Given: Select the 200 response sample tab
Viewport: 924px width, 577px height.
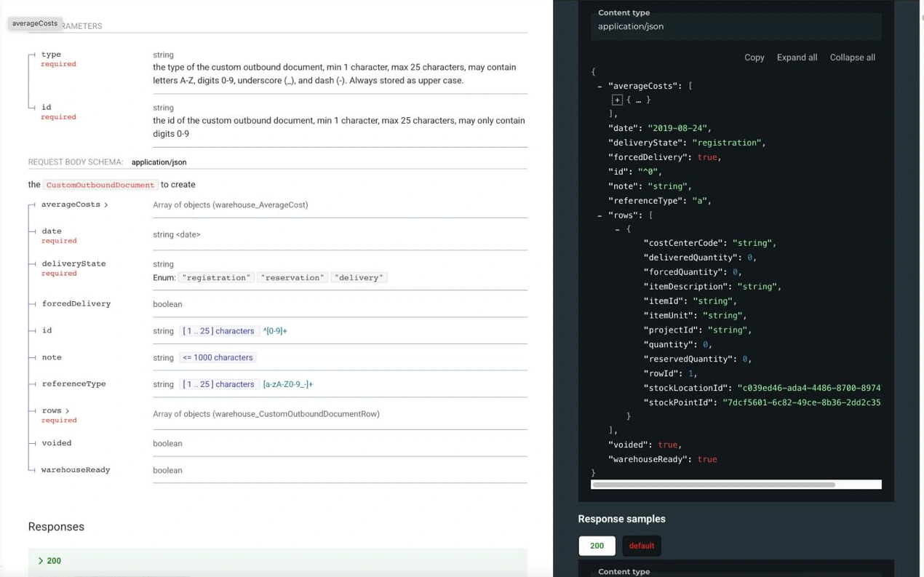Looking at the screenshot, I should (597, 546).
